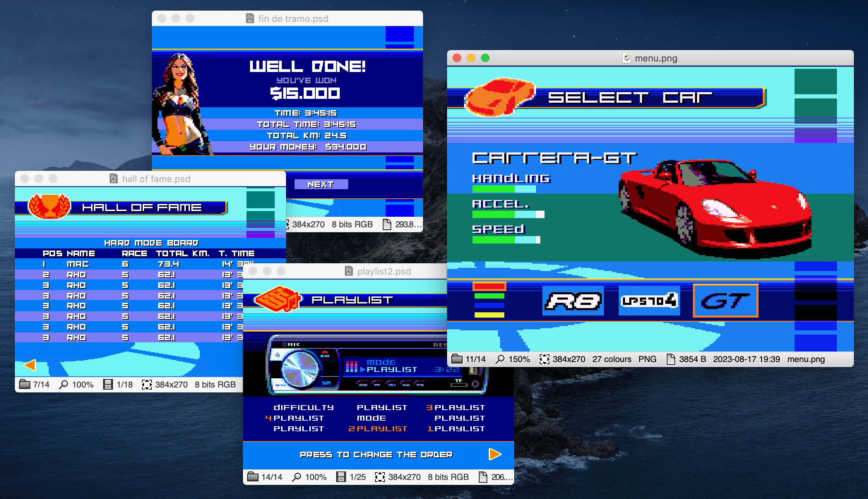Click the film frames icon in hall of fame window

[108, 384]
